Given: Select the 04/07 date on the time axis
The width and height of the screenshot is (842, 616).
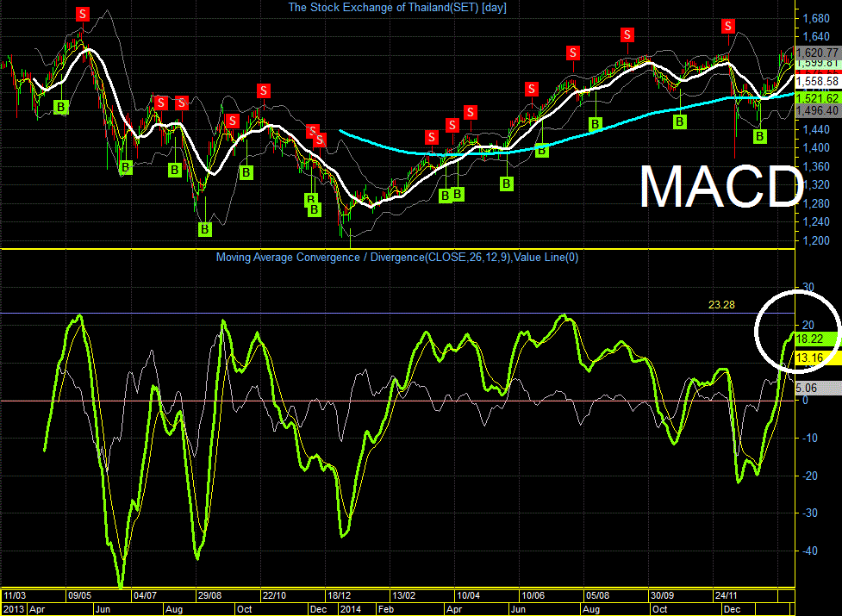Looking at the screenshot, I should [145, 595].
